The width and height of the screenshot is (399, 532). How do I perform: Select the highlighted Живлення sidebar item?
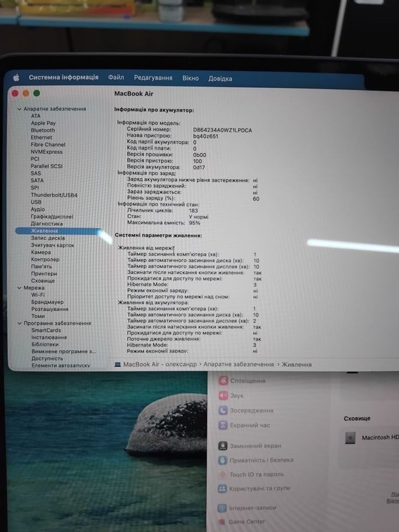58,231
